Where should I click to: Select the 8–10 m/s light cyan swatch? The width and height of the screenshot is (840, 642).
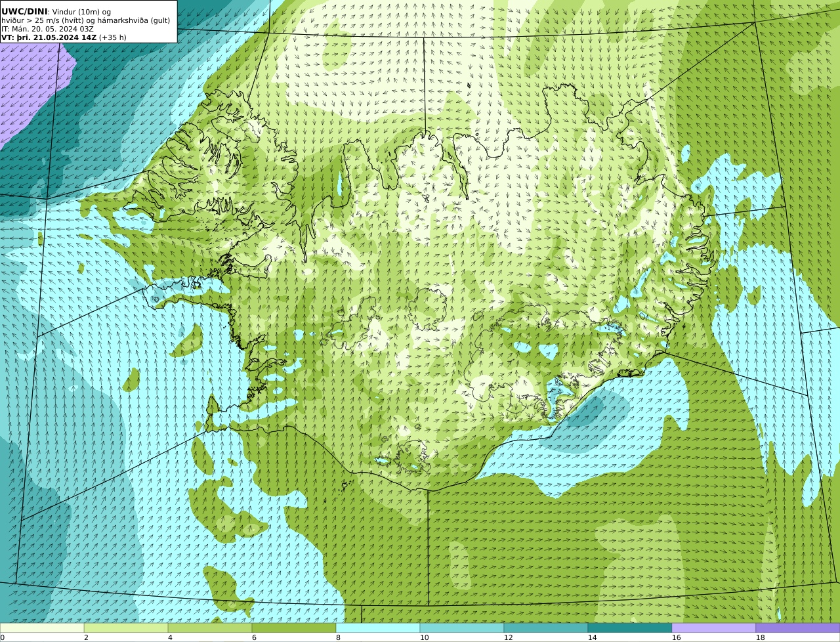click(x=378, y=628)
